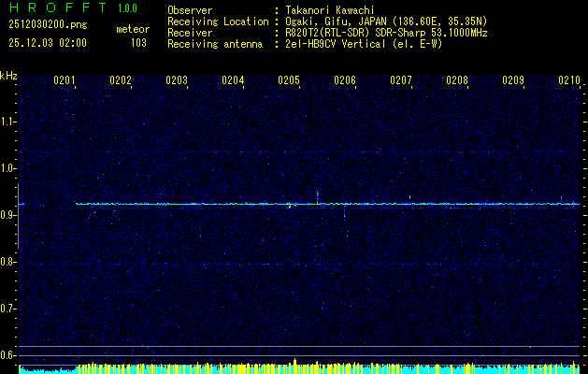Click the 0.7 kHz axis label
The height and width of the screenshot is (374, 588).
pos(8,309)
